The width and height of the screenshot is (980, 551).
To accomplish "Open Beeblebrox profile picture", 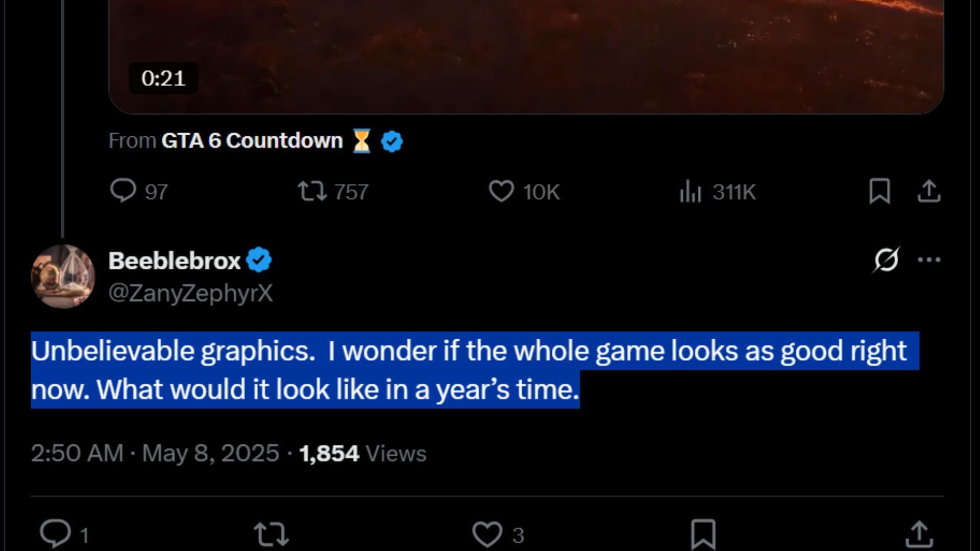I will [x=63, y=276].
